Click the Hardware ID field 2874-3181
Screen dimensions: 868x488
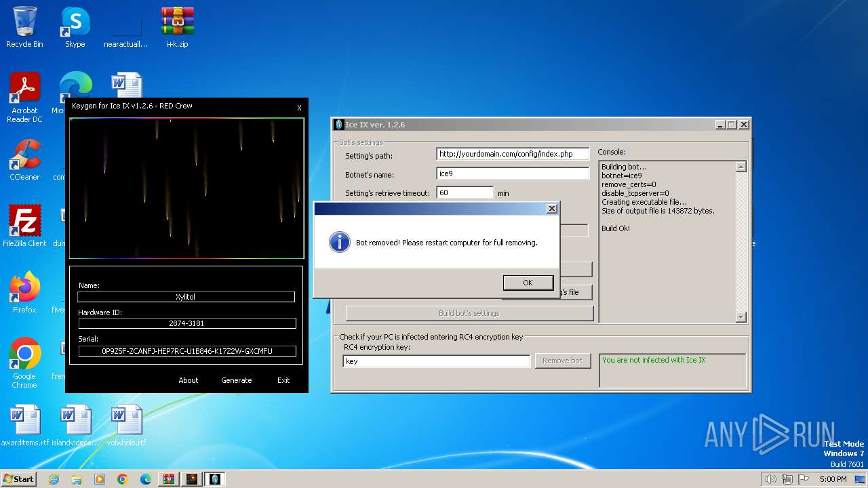[x=186, y=323]
